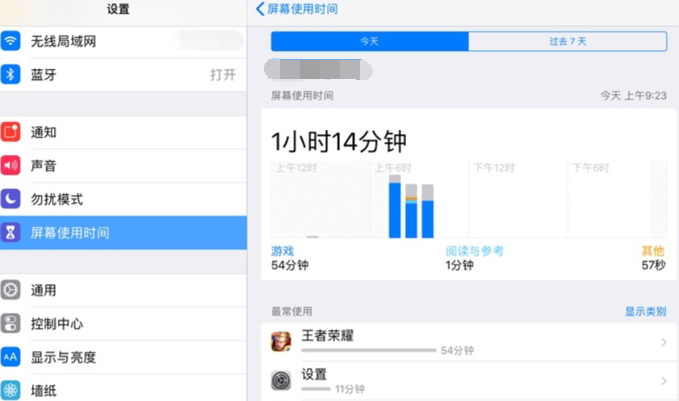This screenshot has height=401, width=679.
Task: Tap the flower icon for 墙纸
Action: coord(10,390)
